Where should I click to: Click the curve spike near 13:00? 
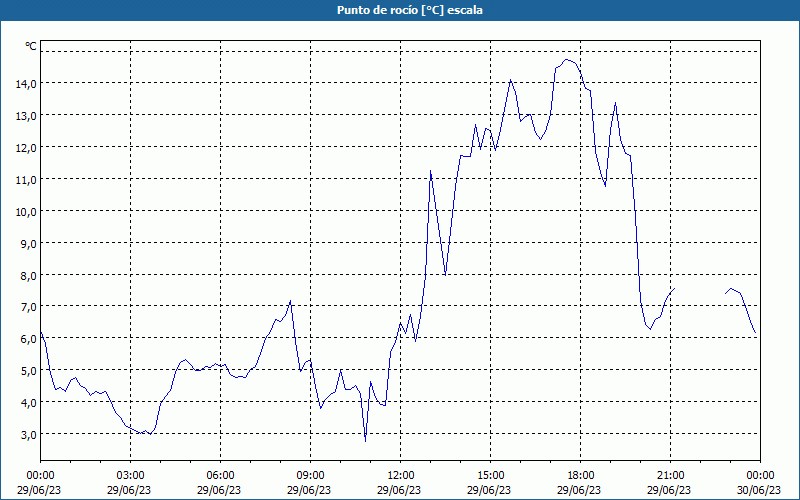(431, 171)
